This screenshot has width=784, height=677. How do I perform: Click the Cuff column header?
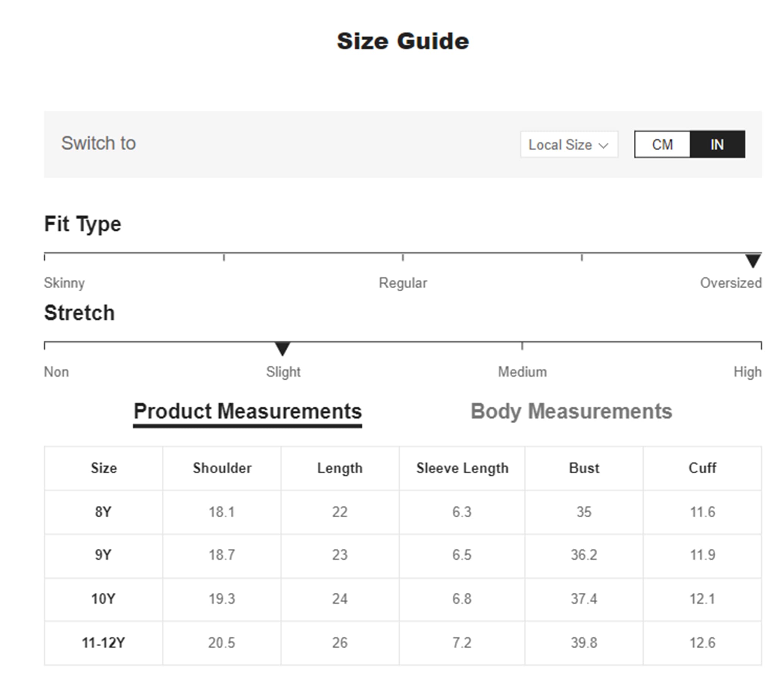point(702,468)
